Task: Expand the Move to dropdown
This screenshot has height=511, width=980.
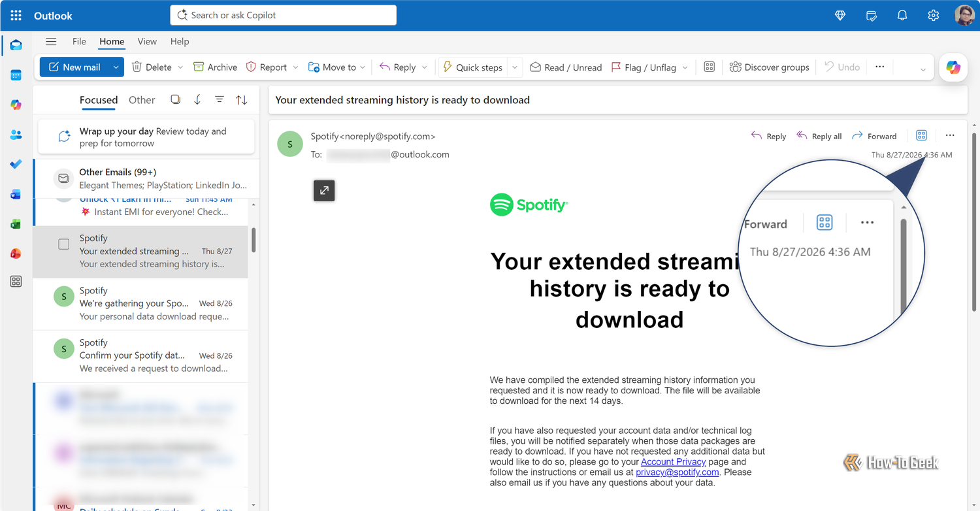Action: [x=363, y=67]
